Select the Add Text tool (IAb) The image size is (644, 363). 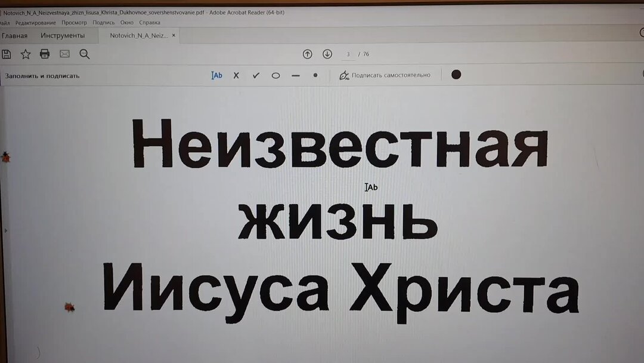point(216,75)
